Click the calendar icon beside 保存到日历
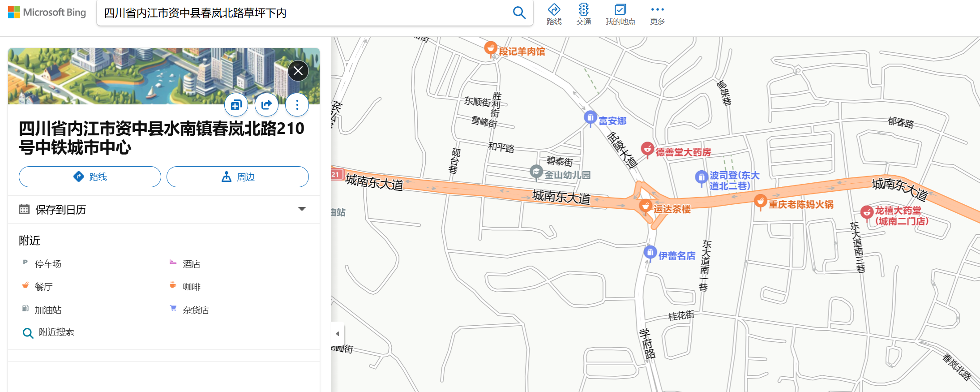 [x=24, y=209]
